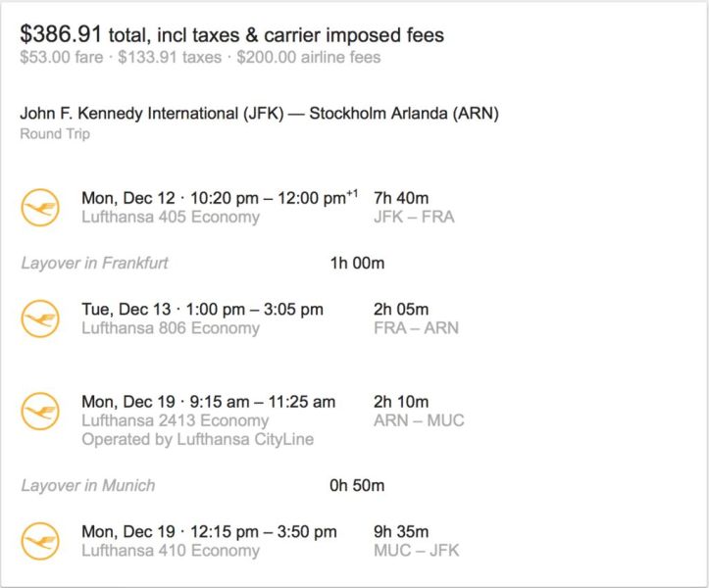Select the $386.91 total price heading

232,34
